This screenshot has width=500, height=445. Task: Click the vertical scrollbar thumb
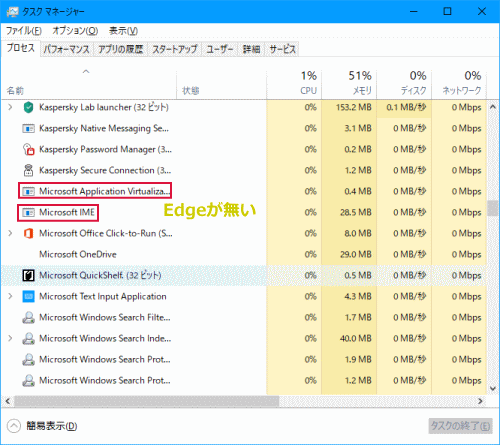click(x=493, y=208)
